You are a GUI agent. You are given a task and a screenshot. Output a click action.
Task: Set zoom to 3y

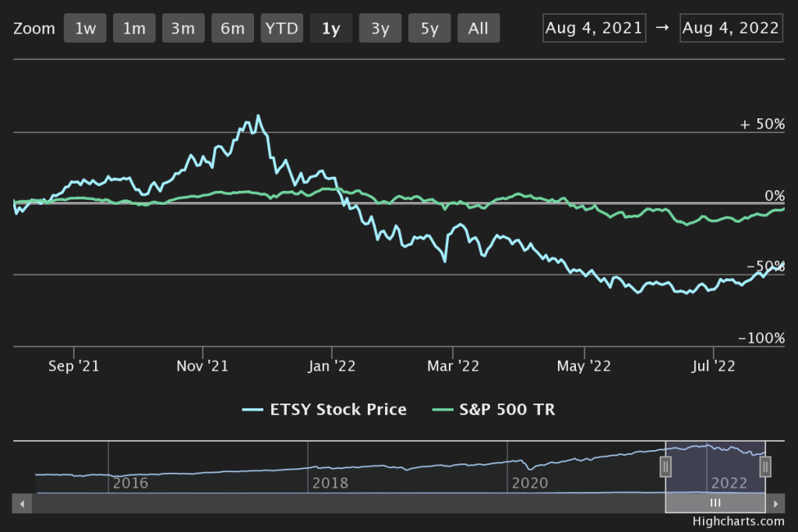380,29
